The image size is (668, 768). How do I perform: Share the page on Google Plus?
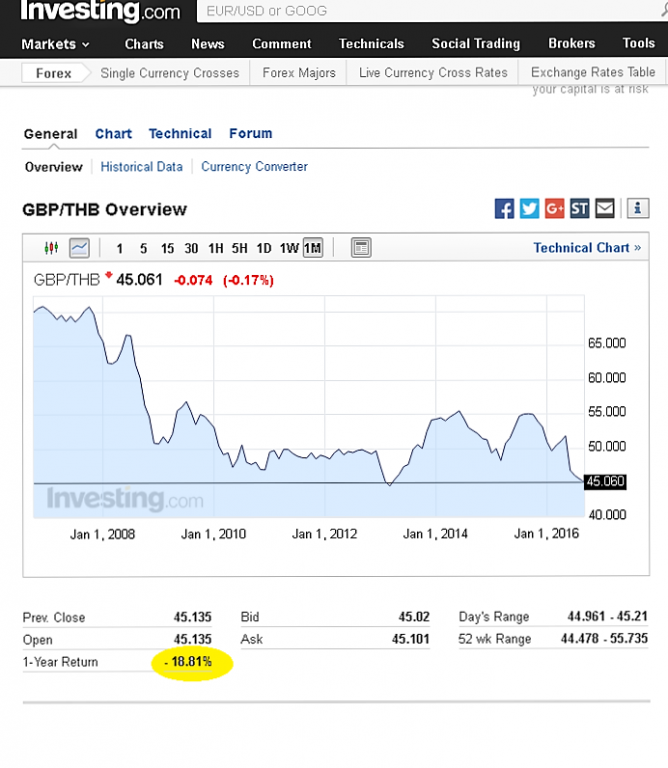(x=555, y=208)
